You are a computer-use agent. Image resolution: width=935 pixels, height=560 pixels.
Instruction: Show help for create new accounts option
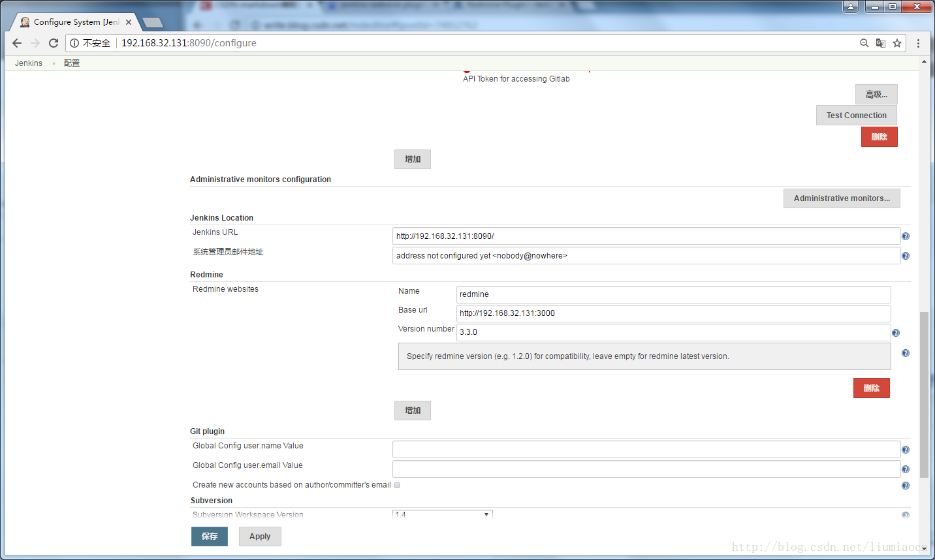coord(906,486)
